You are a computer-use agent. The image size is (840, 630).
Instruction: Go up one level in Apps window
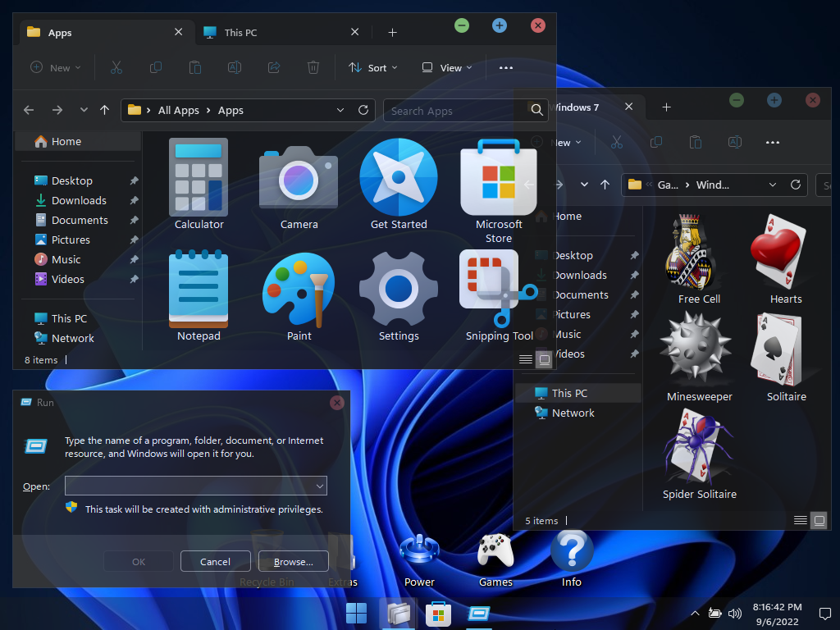tap(104, 111)
